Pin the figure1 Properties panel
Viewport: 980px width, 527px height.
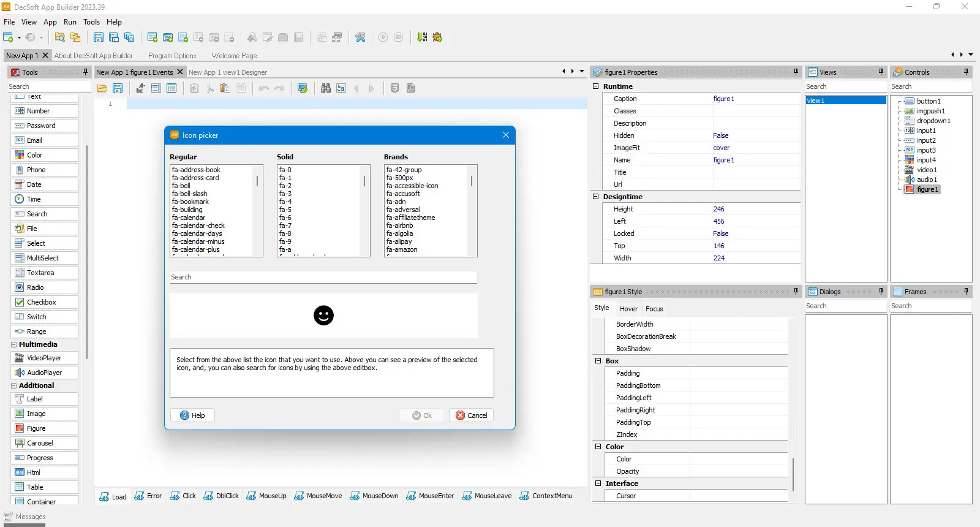point(796,72)
